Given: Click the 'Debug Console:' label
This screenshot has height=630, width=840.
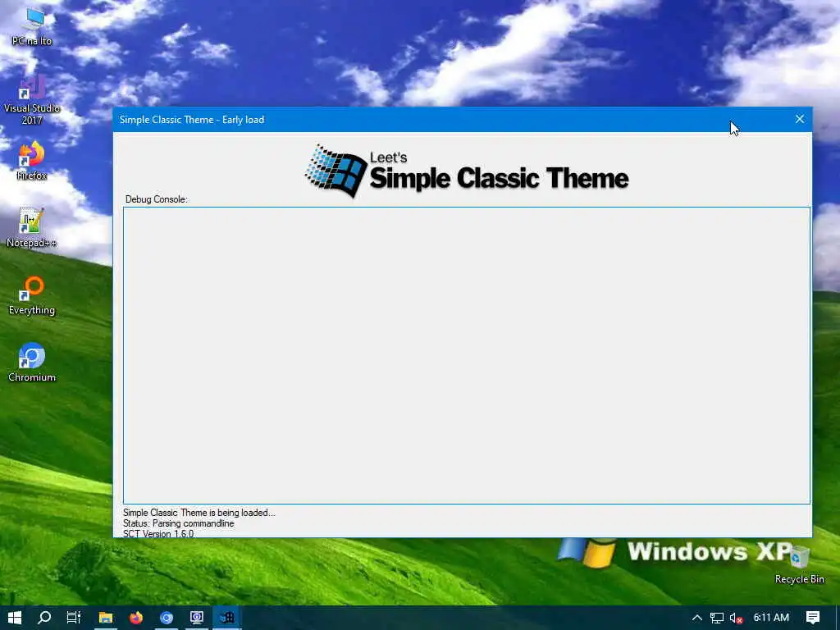Looking at the screenshot, I should (157, 199).
